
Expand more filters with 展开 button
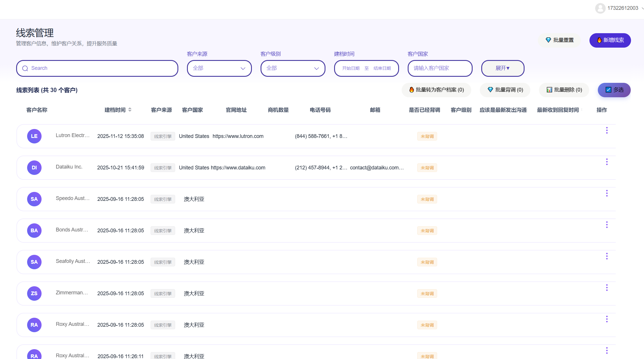pyautogui.click(x=503, y=68)
